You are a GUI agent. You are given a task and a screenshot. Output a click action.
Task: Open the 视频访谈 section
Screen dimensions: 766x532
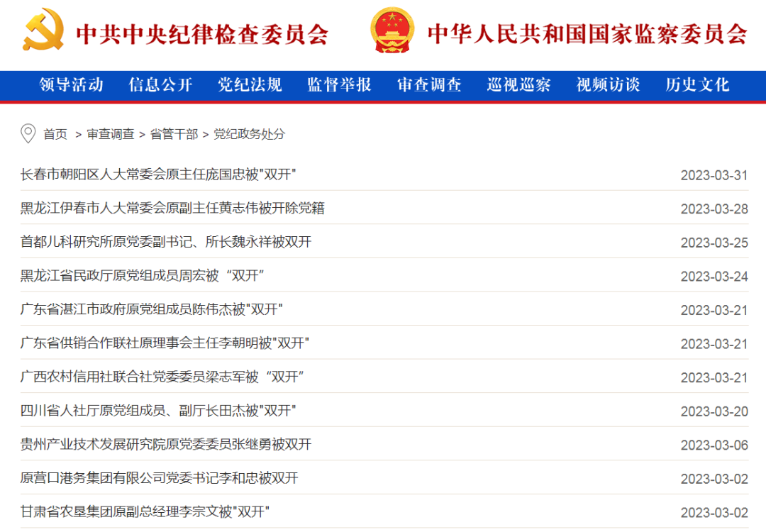tap(608, 85)
